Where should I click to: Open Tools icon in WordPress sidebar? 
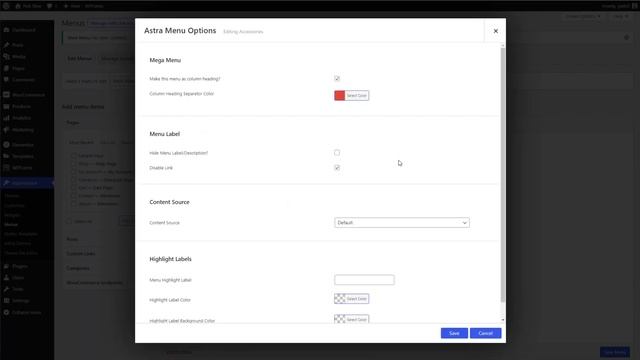[x=7, y=289]
